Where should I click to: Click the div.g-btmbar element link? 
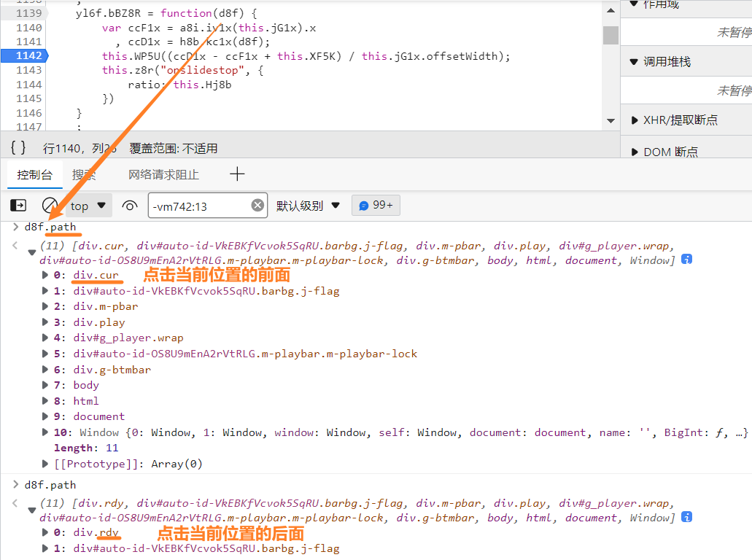point(112,370)
